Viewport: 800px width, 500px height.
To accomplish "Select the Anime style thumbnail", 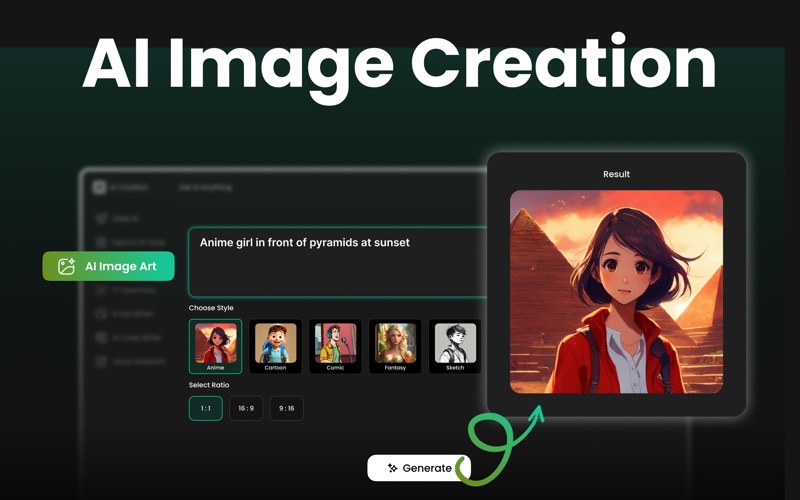I will coord(215,346).
